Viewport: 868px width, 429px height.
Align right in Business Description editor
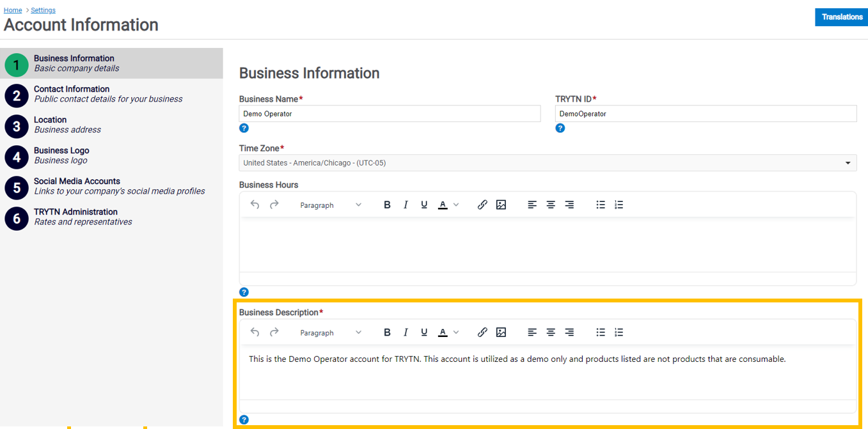tap(569, 332)
